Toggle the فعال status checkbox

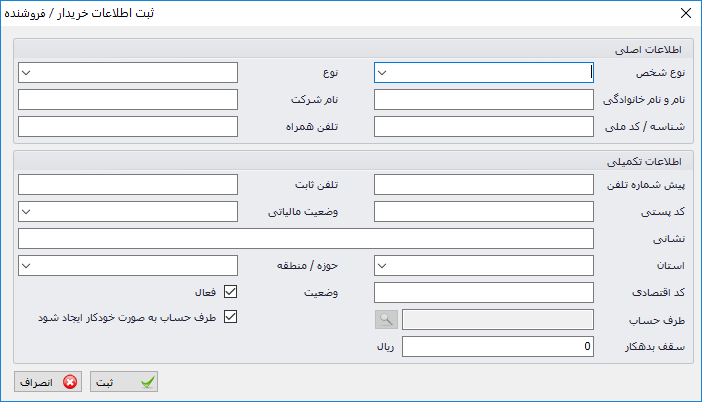231,292
